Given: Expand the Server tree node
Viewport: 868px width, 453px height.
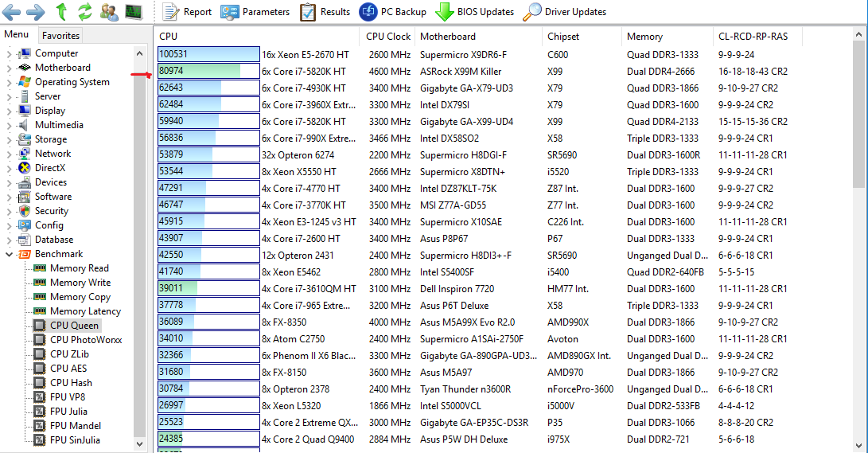Looking at the screenshot, I should coord(9,97).
